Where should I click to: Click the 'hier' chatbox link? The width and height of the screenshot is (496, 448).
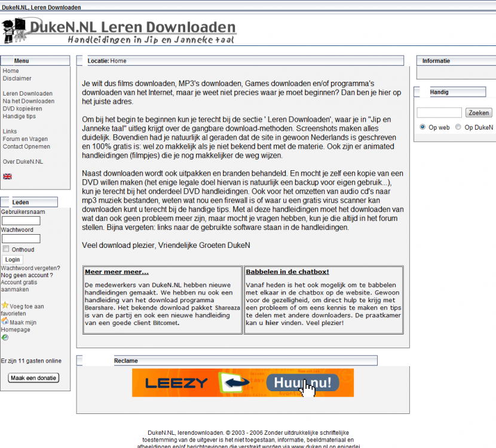pos(272,323)
